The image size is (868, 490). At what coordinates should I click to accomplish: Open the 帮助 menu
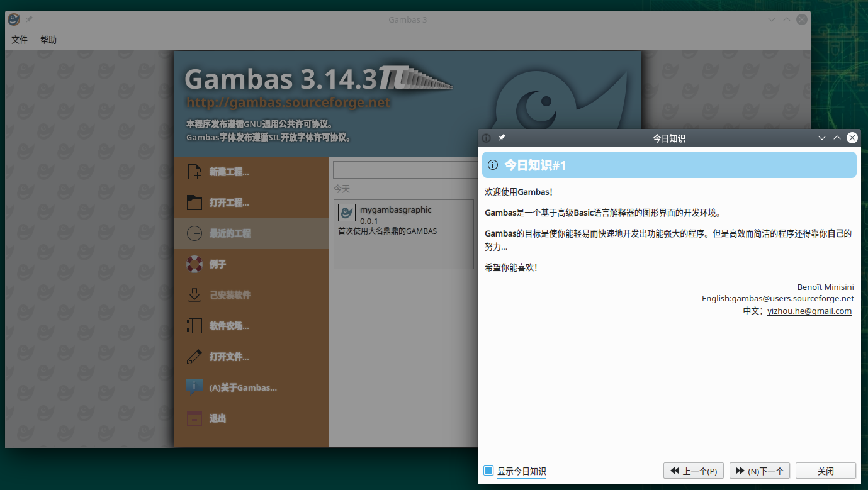tap(48, 39)
